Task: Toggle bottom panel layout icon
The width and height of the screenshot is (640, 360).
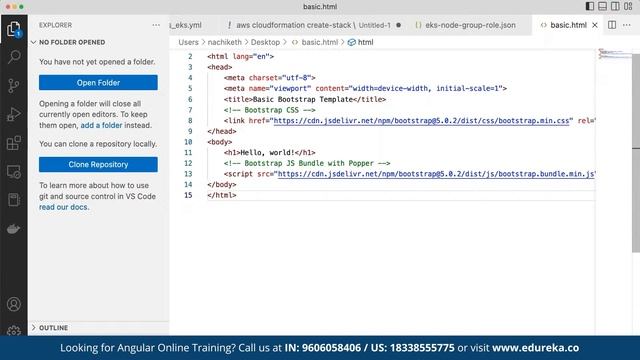Action: [x=602, y=6]
